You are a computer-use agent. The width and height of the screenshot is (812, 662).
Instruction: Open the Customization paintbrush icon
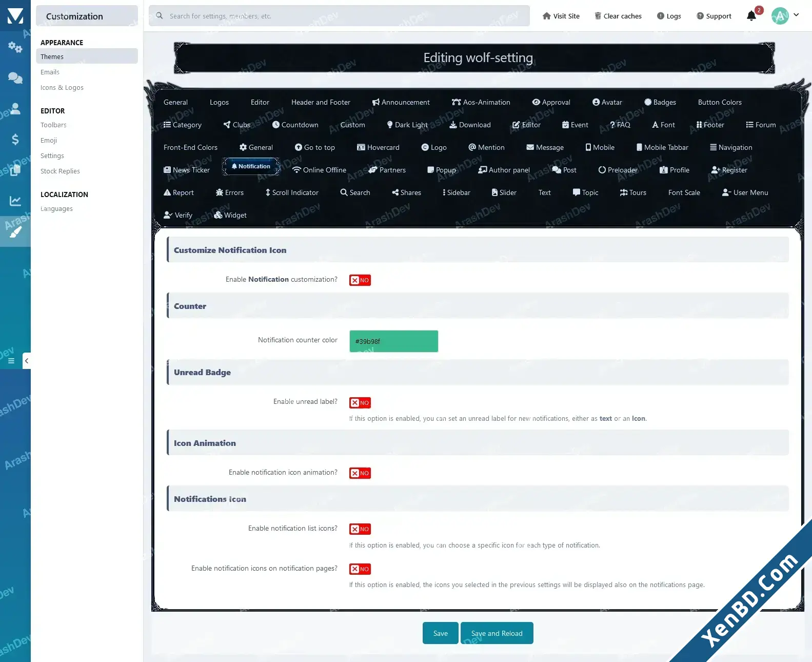pyautogui.click(x=15, y=232)
